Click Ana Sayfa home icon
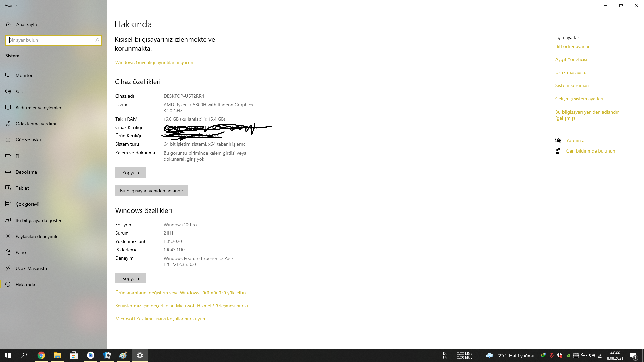Screen dimensions: 644x362 (8, 24)
